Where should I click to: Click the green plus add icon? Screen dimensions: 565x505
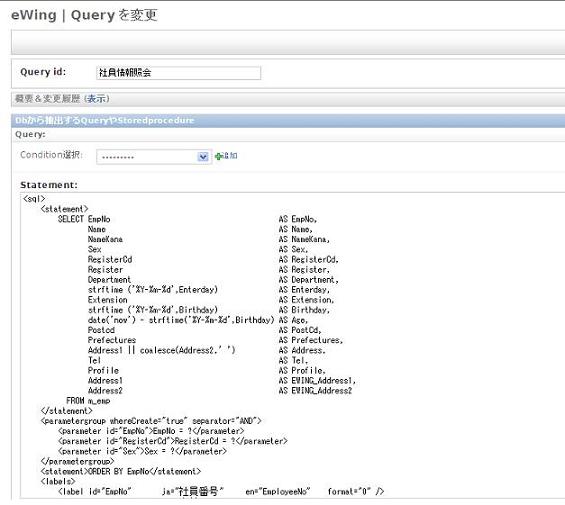pos(218,156)
